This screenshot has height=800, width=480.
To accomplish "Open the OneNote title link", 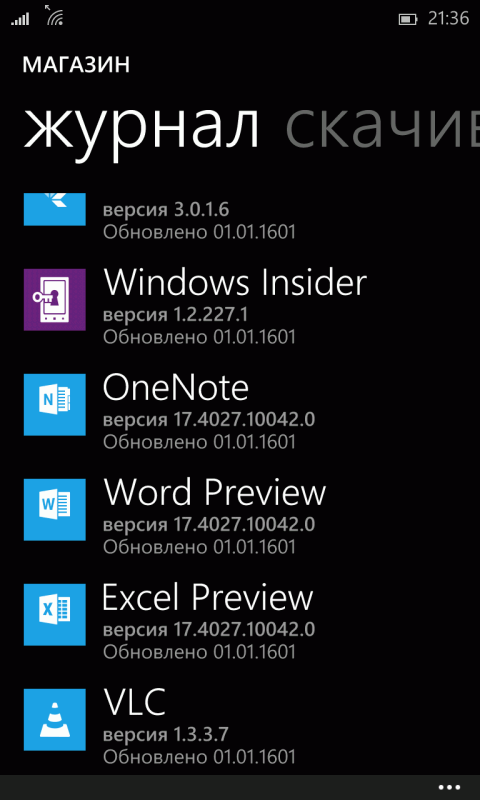I will tap(175, 388).
